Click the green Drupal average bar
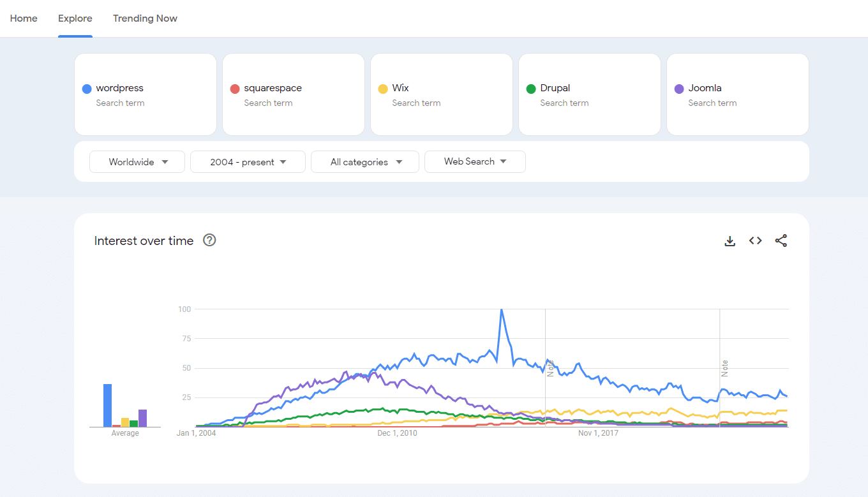Viewport: 868px width, 497px height. (134, 424)
